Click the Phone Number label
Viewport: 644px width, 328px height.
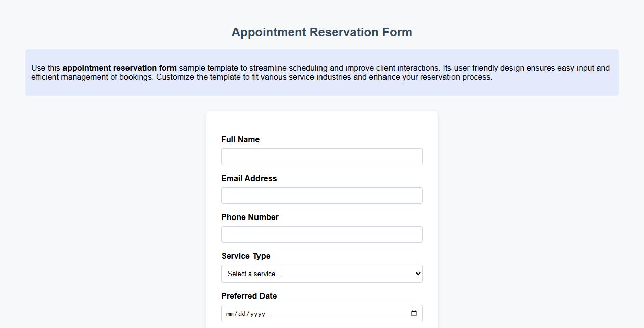click(x=249, y=217)
